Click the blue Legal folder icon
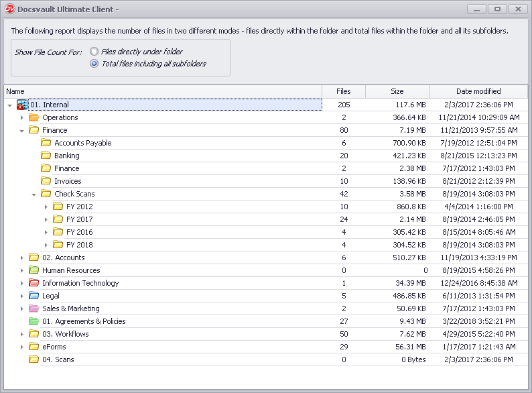The height and width of the screenshot is (393, 532). tap(34, 296)
